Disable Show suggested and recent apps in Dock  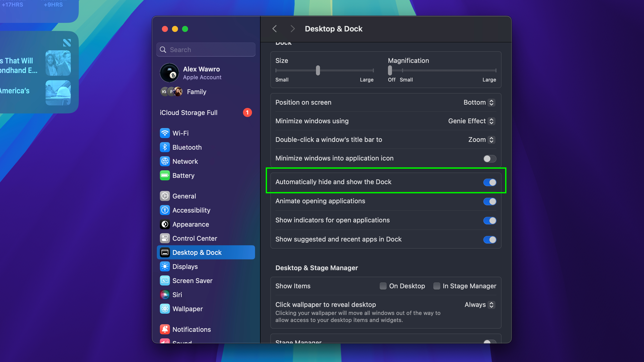[490, 240]
